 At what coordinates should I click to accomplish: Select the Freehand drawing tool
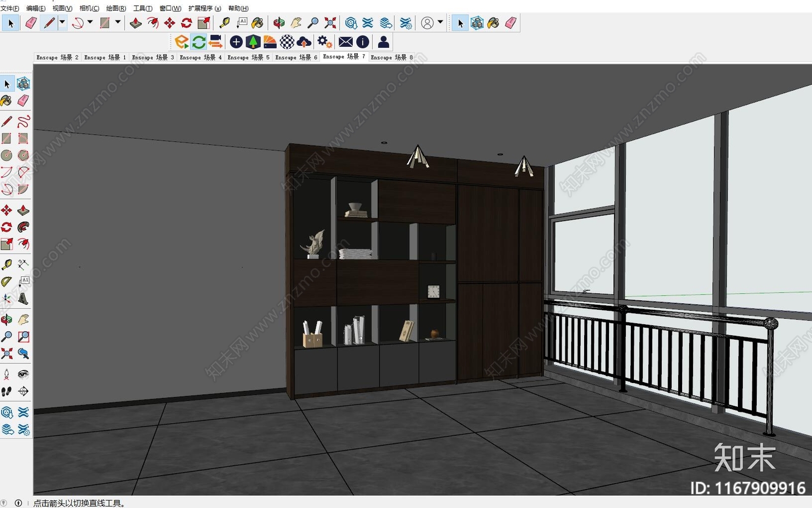pyautogui.click(x=23, y=121)
